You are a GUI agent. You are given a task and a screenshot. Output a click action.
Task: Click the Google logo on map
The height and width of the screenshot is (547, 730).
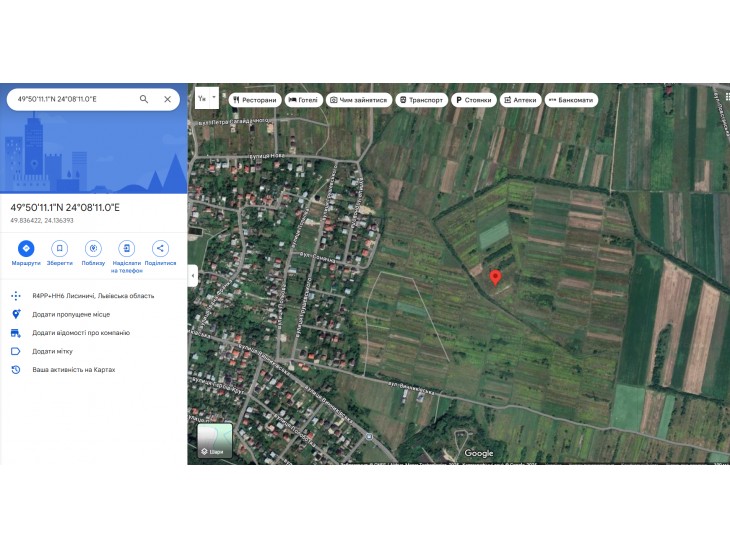(479, 453)
